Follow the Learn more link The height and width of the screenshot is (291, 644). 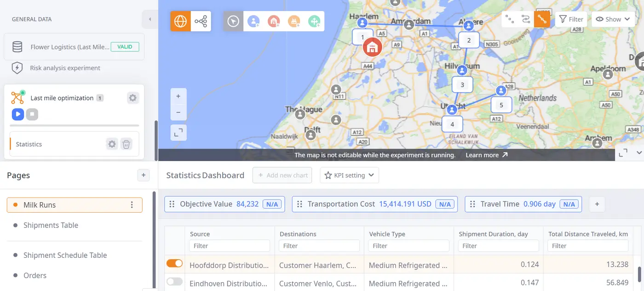point(486,155)
